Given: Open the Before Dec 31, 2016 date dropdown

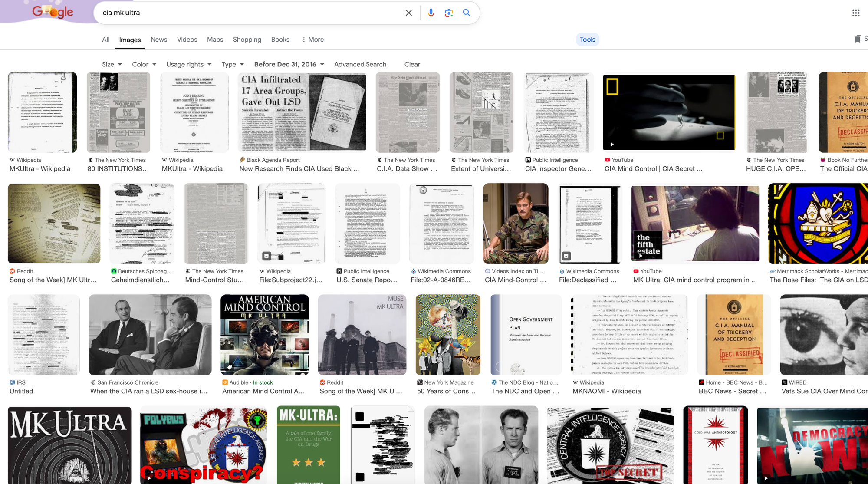Looking at the screenshot, I should (x=289, y=64).
